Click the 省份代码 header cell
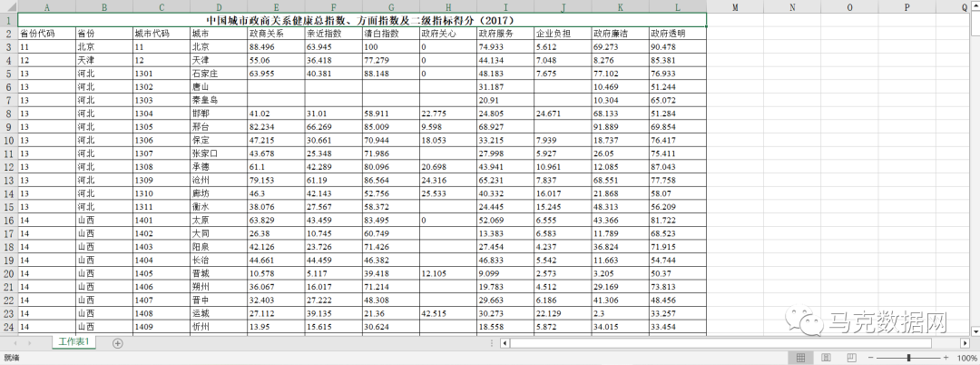Viewport: 980px width, 365px height. click(47, 34)
